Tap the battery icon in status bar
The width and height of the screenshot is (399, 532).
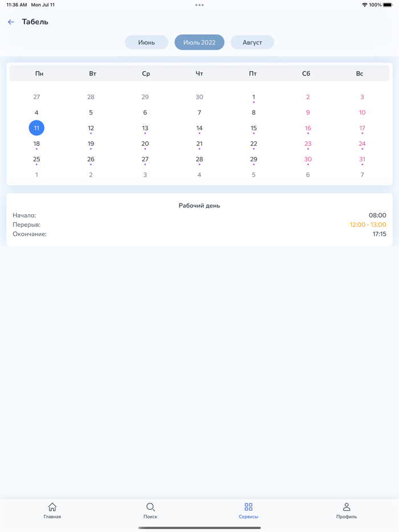point(388,5)
